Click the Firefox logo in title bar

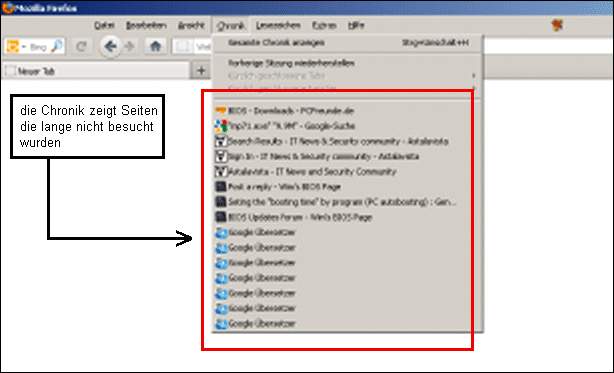coord(7,8)
